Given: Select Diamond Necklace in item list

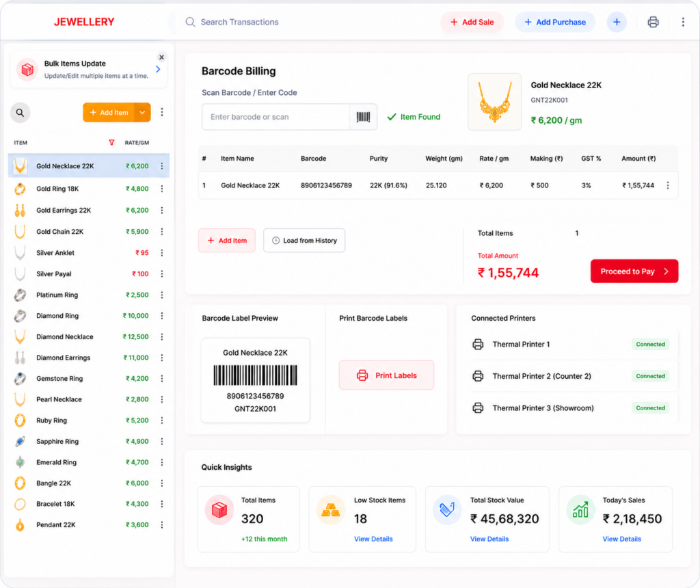Looking at the screenshot, I should (89, 336).
